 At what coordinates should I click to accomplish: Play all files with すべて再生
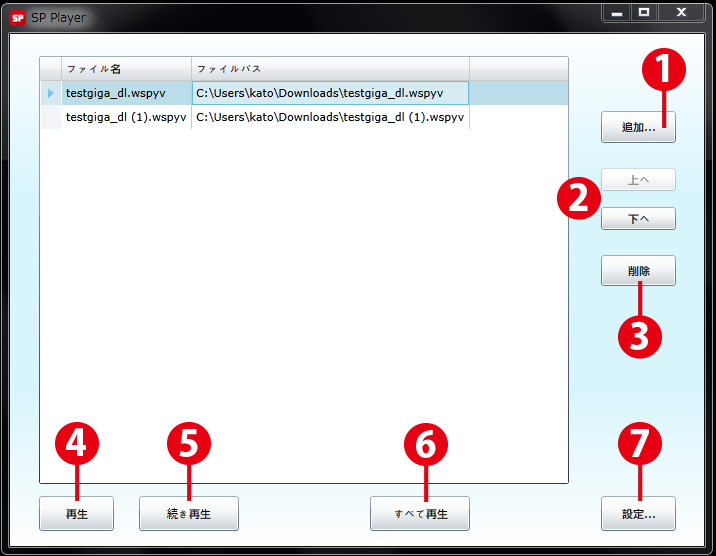point(419,513)
